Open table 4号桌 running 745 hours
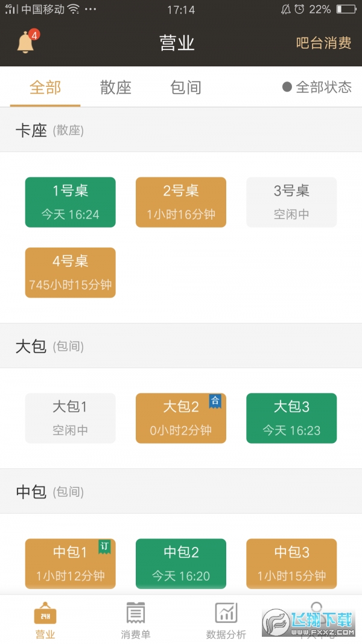The width and height of the screenshot is (362, 644). tap(70, 272)
